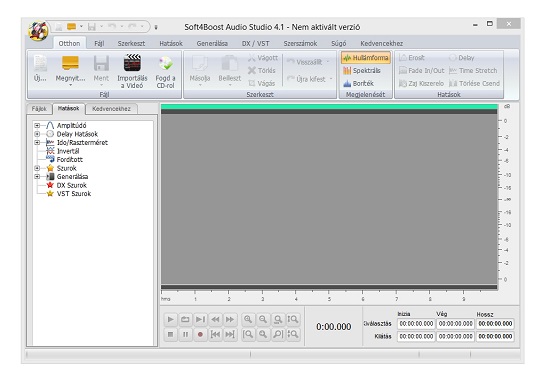Click the red Record button

pyautogui.click(x=200, y=334)
